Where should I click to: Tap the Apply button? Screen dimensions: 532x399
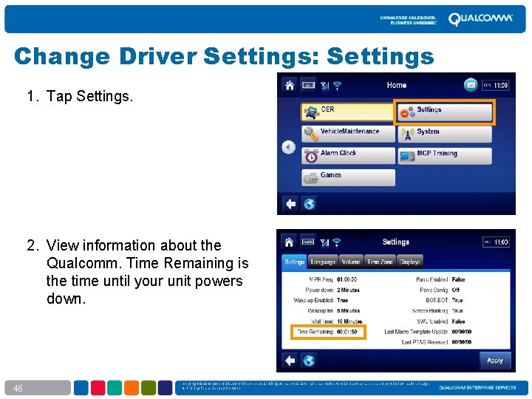pos(494,361)
